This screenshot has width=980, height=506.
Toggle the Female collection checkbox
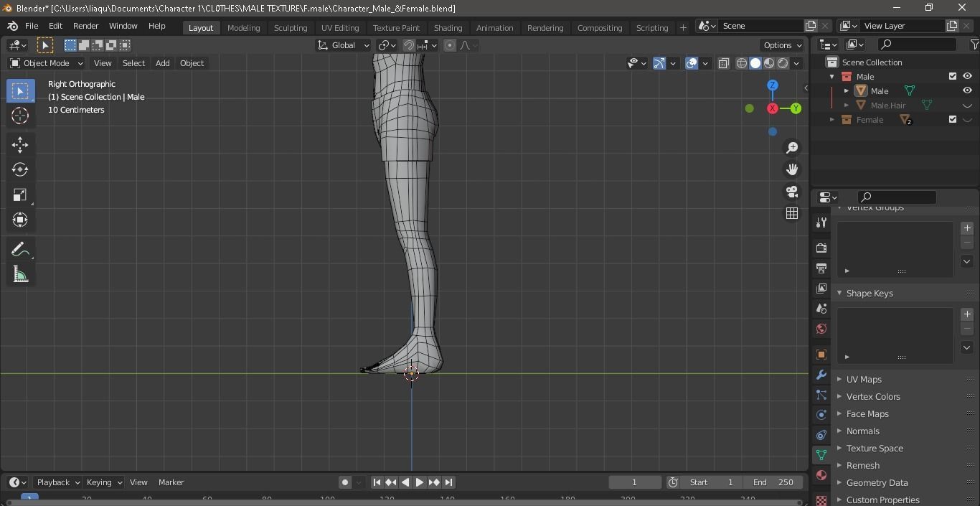[x=953, y=119]
